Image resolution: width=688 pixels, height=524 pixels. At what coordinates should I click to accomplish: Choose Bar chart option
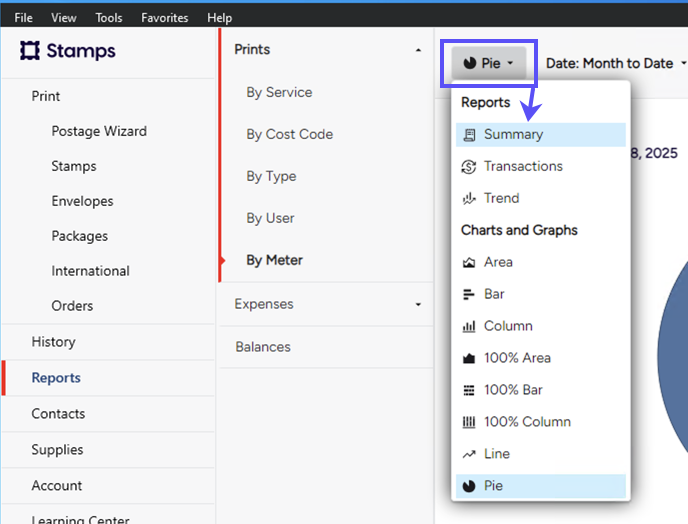coord(541,294)
